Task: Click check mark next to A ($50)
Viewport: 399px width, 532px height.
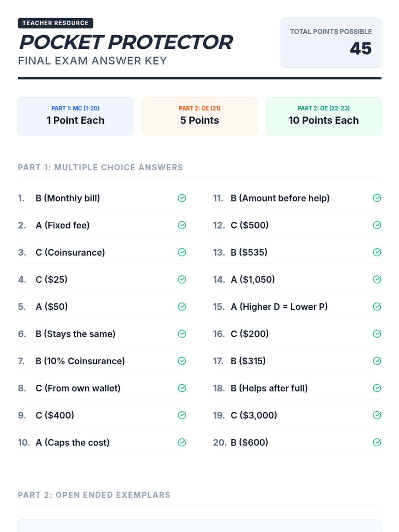Action: [x=182, y=307]
